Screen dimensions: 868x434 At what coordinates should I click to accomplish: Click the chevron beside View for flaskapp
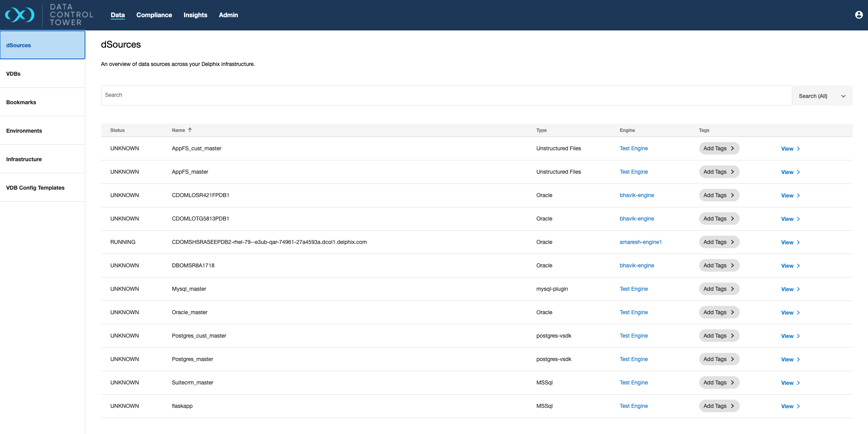click(798, 406)
